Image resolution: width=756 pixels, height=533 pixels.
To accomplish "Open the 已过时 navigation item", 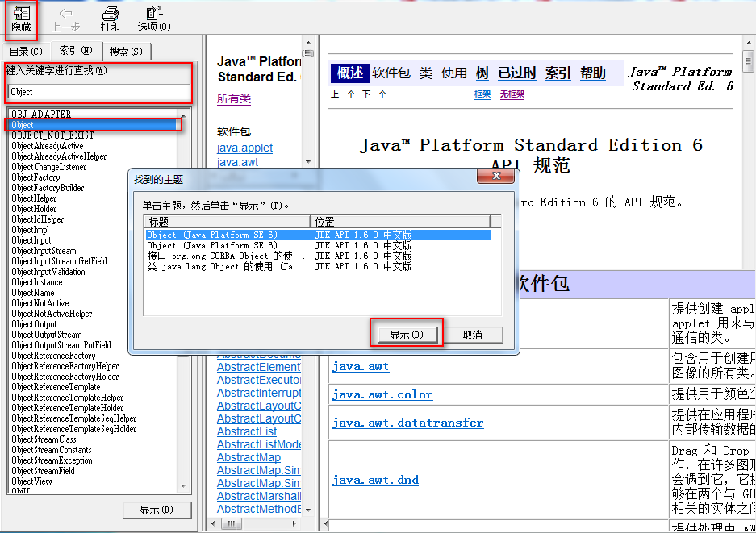I will pos(516,71).
